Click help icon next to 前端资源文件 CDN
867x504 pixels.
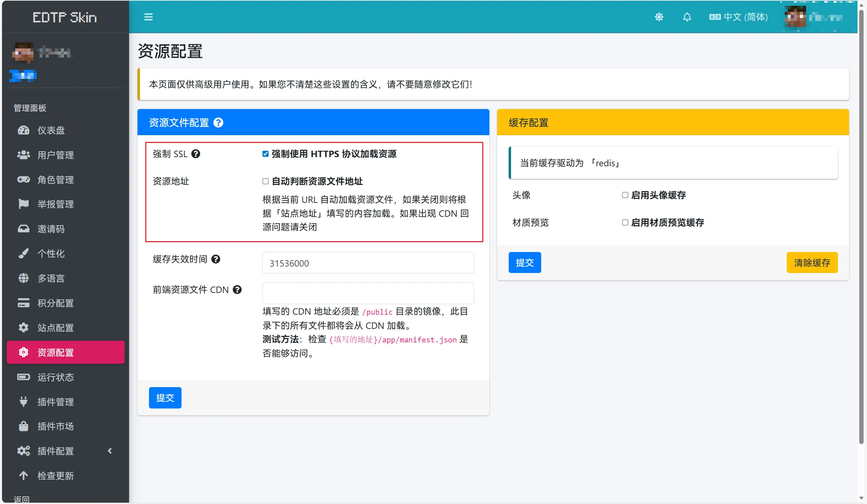click(x=237, y=290)
